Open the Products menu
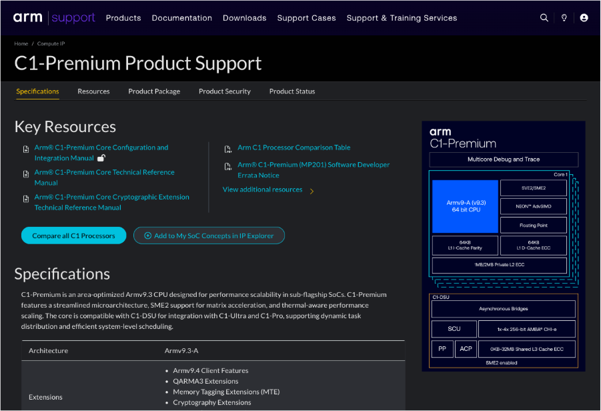This screenshot has height=411, width=601. coord(123,18)
